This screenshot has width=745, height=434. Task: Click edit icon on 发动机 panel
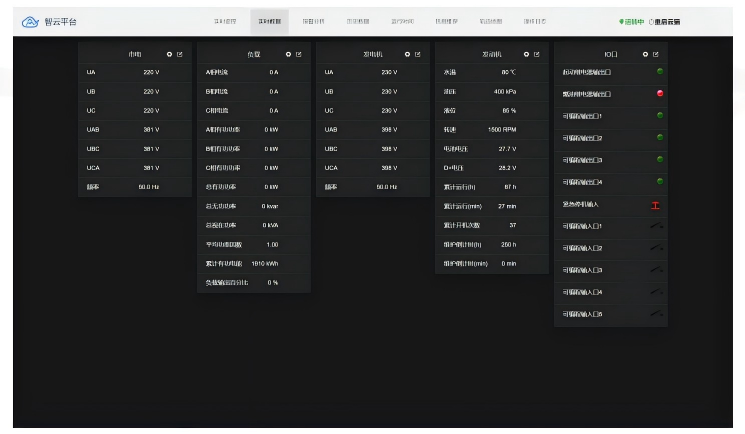click(x=537, y=54)
